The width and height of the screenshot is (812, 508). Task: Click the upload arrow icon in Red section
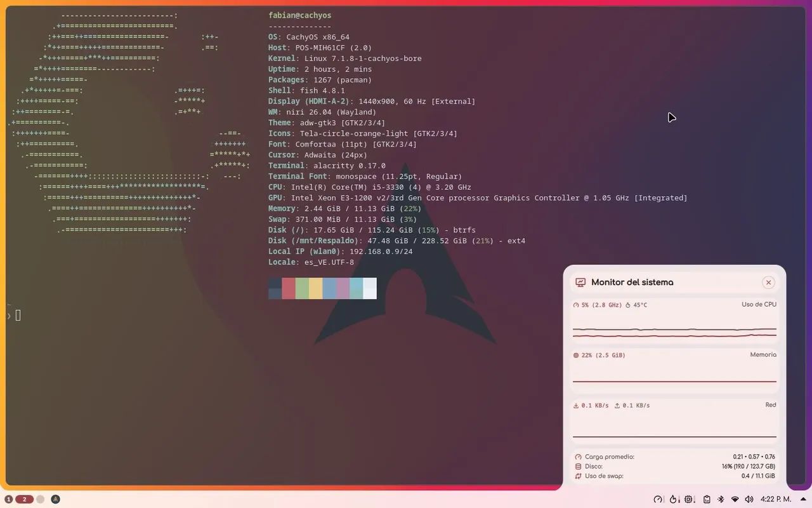pos(617,406)
